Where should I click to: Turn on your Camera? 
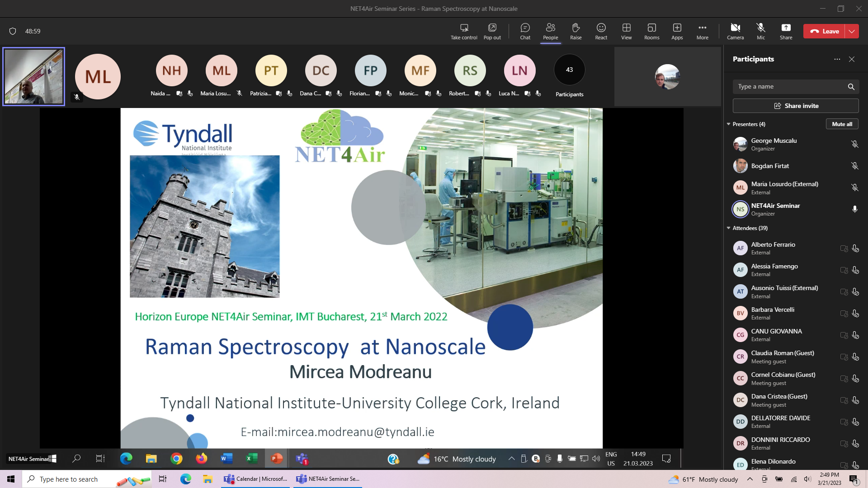point(735,31)
